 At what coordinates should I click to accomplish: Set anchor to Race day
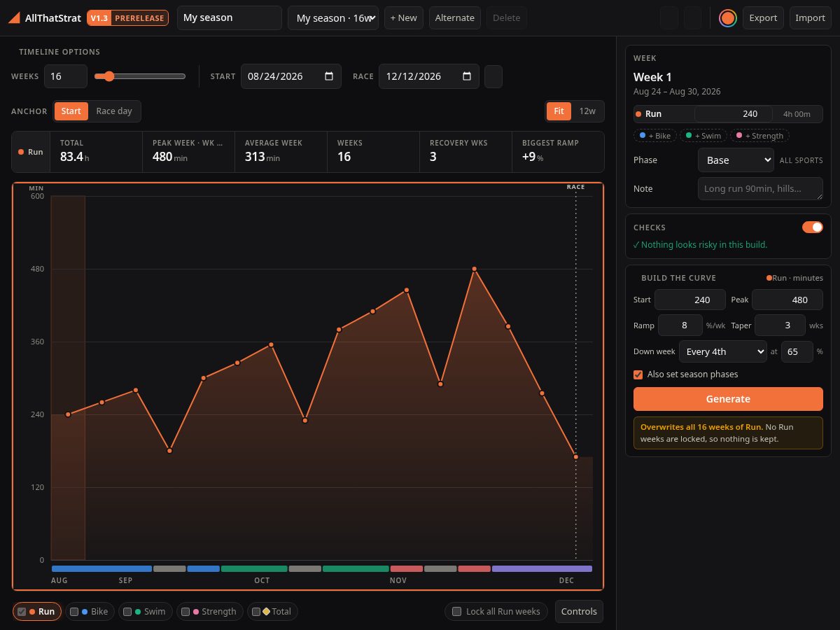coord(114,111)
